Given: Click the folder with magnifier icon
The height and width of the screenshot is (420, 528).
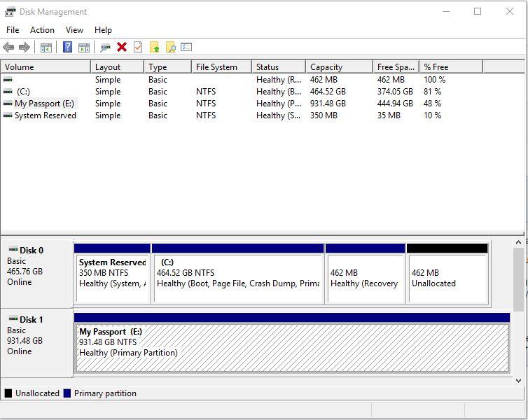Looking at the screenshot, I should click(171, 47).
